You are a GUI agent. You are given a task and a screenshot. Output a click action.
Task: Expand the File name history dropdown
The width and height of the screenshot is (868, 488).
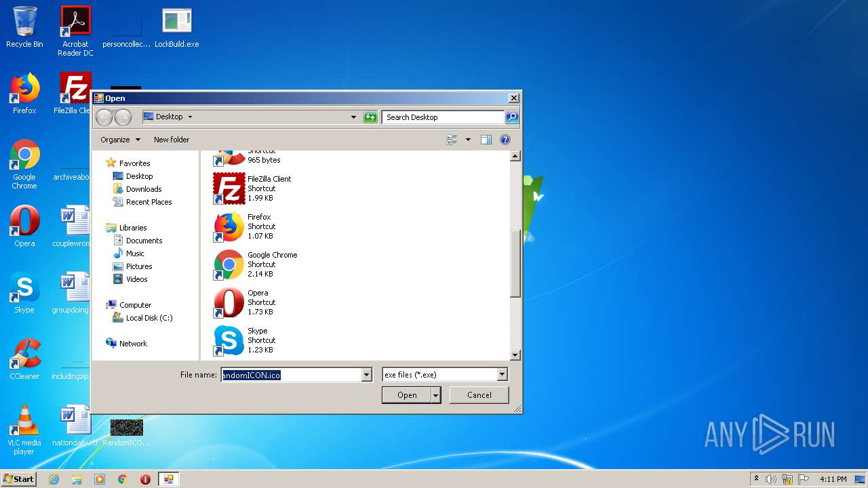[x=367, y=374]
